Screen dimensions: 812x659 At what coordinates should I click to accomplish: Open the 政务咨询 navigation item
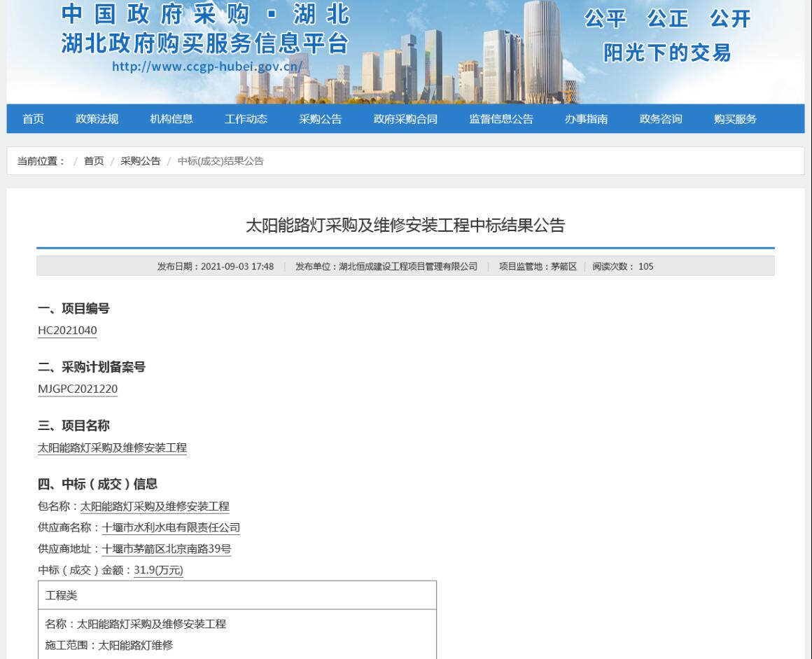[661, 119]
